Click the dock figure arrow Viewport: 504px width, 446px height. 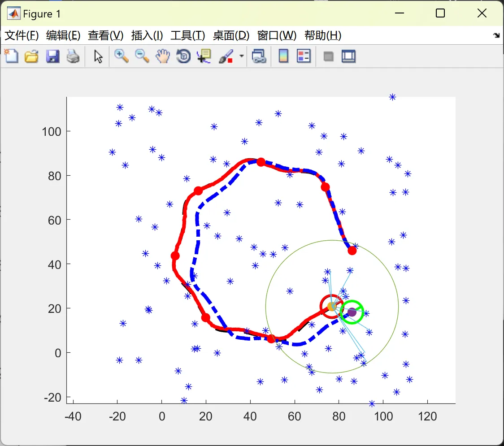pos(497,35)
